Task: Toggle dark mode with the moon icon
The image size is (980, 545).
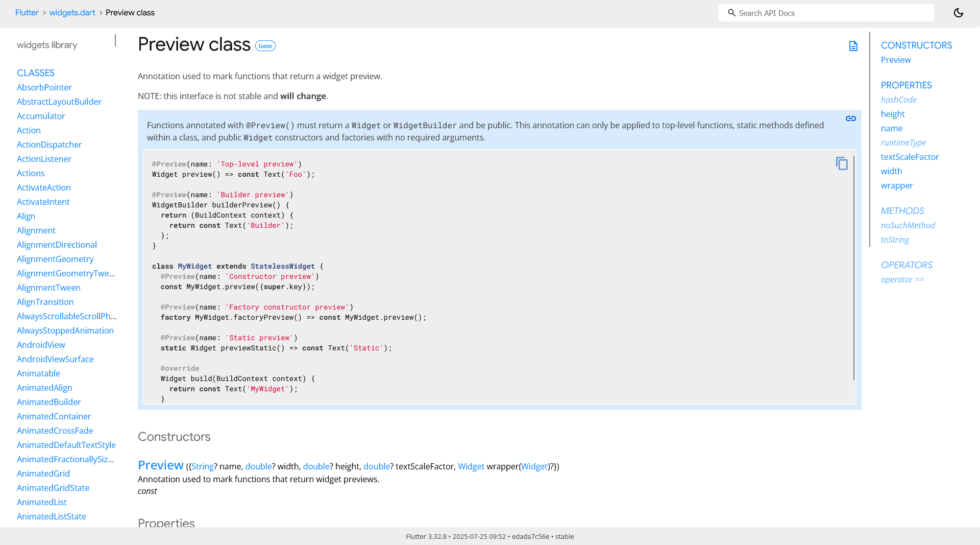Action: tap(959, 13)
